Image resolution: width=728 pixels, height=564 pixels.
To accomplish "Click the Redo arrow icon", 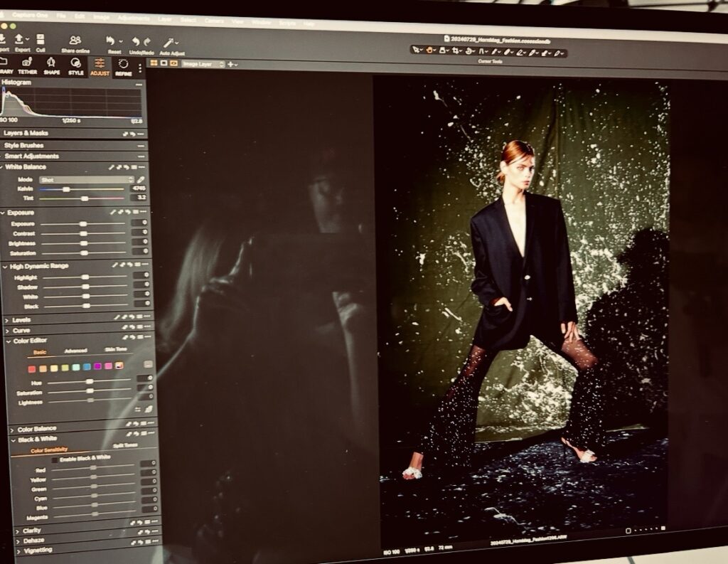I will (x=148, y=42).
